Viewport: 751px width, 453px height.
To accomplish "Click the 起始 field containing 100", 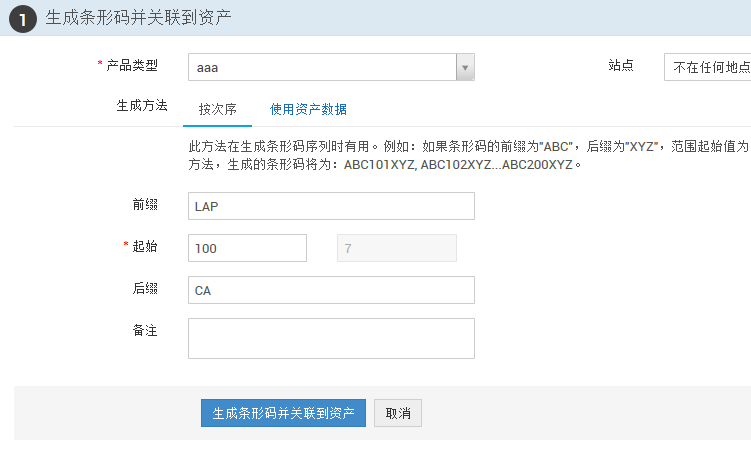I will tap(247, 248).
